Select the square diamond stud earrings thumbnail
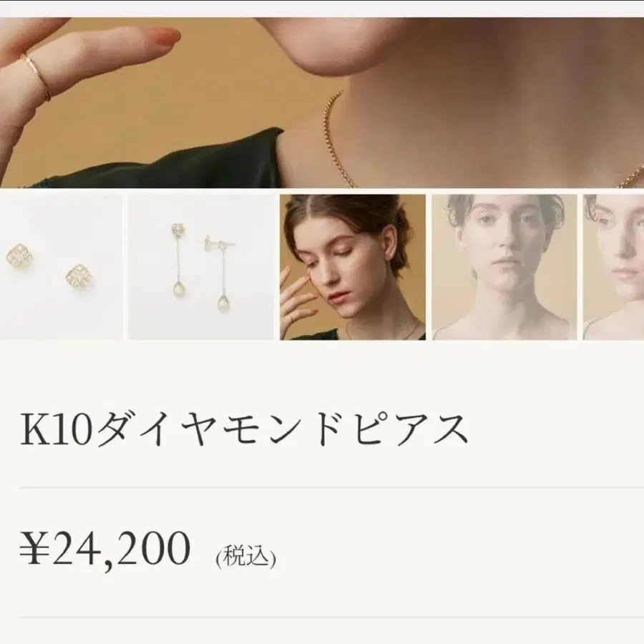This screenshot has width=644, height=644. coord(61,267)
